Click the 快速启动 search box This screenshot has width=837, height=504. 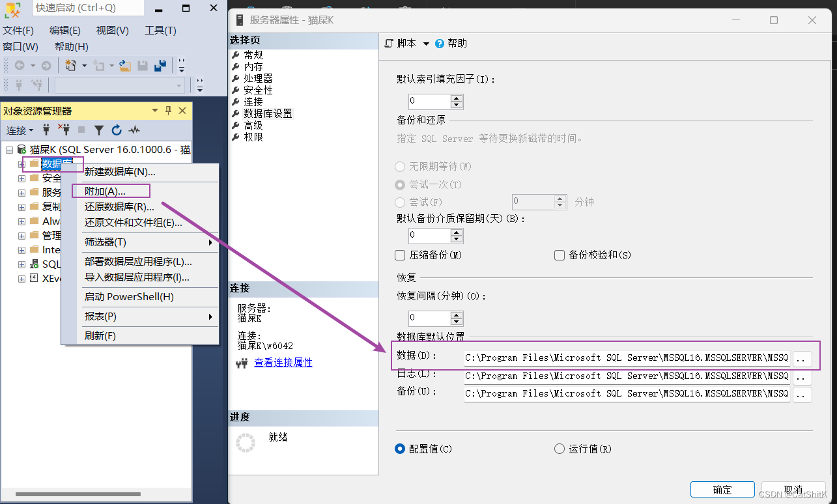click(x=87, y=8)
